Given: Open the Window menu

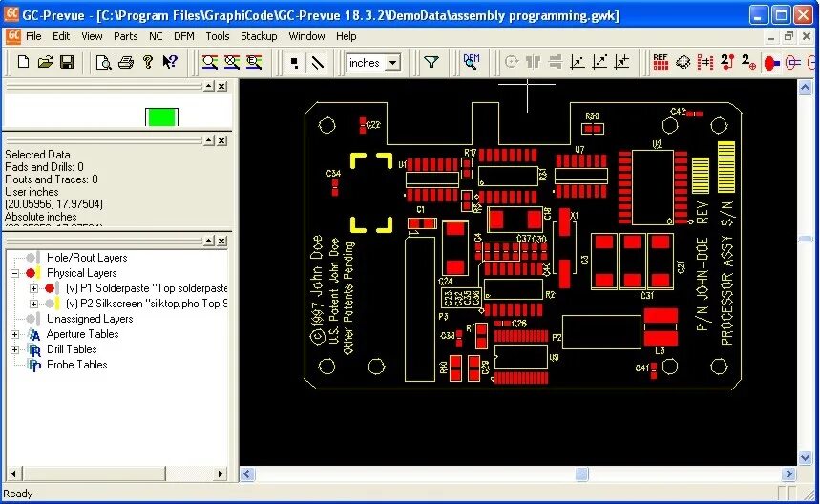Looking at the screenshot, I should [307, 36].
